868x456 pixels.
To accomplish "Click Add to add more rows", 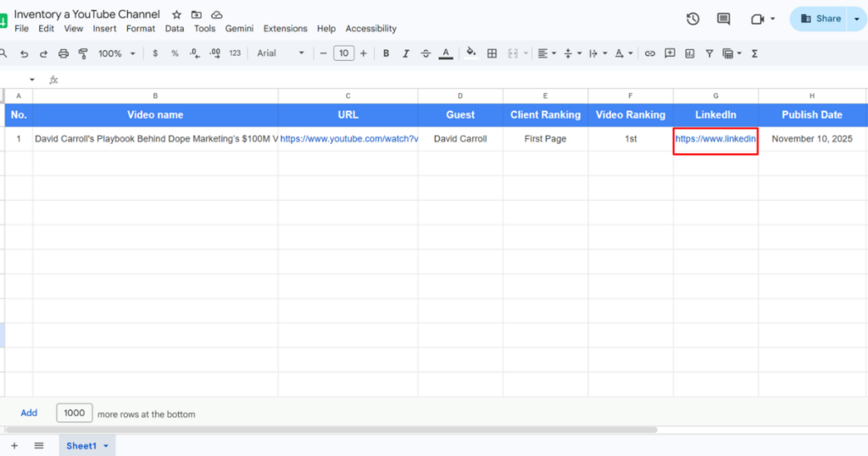I will click(x=29, y=413).
